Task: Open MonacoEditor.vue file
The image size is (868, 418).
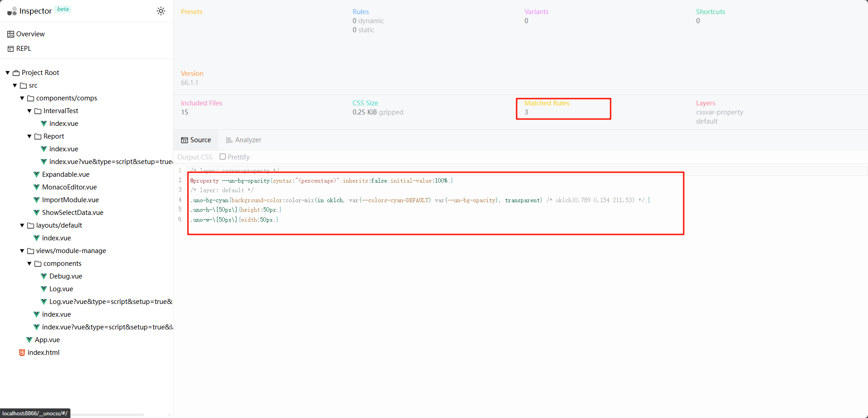Action: [69, 187]
